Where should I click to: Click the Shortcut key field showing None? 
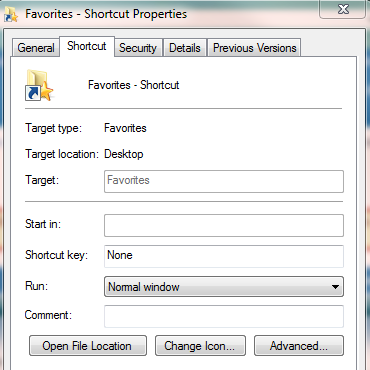[224, 256]
